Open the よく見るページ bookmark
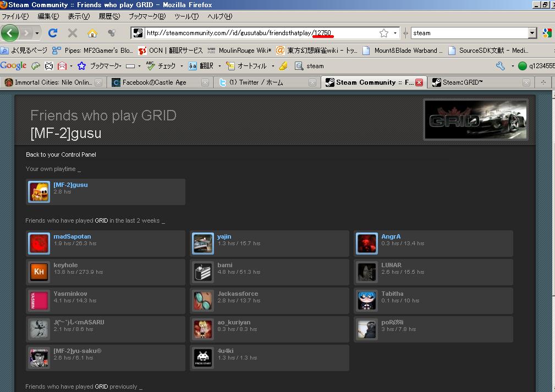This screenshot has height=392, width=555. pos(24,51)
